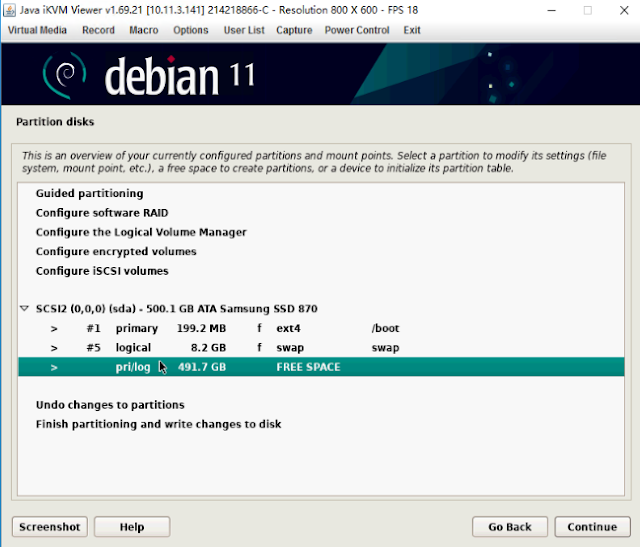Select Finish partitioning and write changes to disk
This screenshot has width=640, height=547.
coord(158,424)
